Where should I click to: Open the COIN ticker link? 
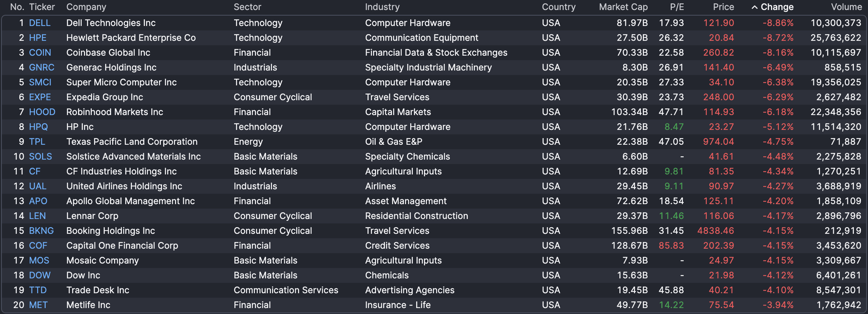click(40, 52)
